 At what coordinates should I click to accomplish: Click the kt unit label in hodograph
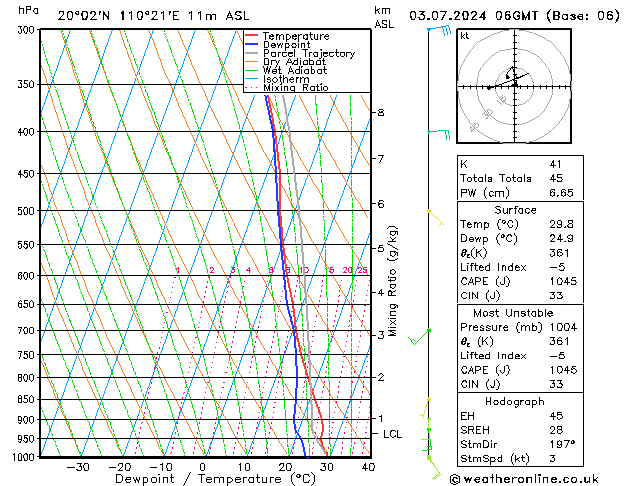(x=465, y=36)
